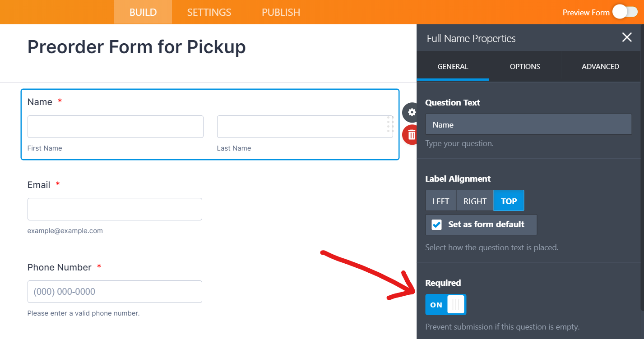Image resolution: width=644 pixels, height=339 pixels.
Task: Set label alignment to RIGHT
Action: point(475,201)
